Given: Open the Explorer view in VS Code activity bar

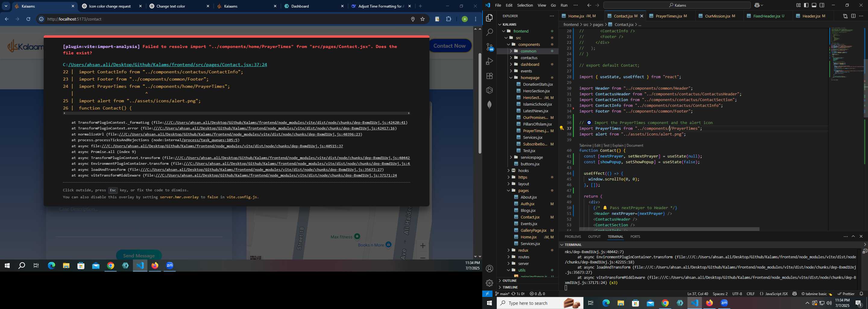Looking at the screenshot, I should tap(489, 18).
